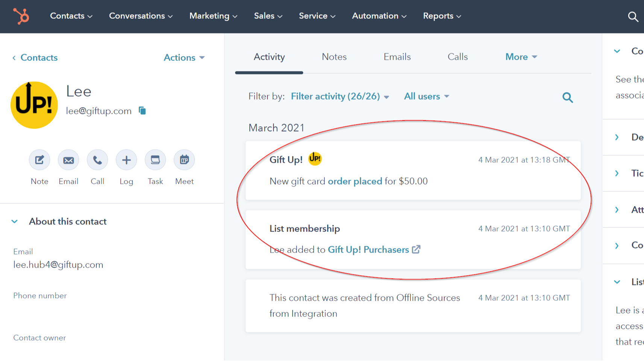Follow the order placed link
The image size is (644, 362).
click(x=355, y=181)
